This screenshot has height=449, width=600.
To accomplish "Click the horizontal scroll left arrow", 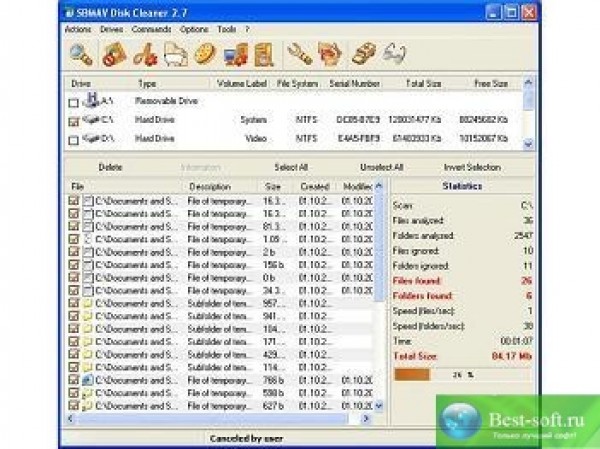I will pos(71,419).
